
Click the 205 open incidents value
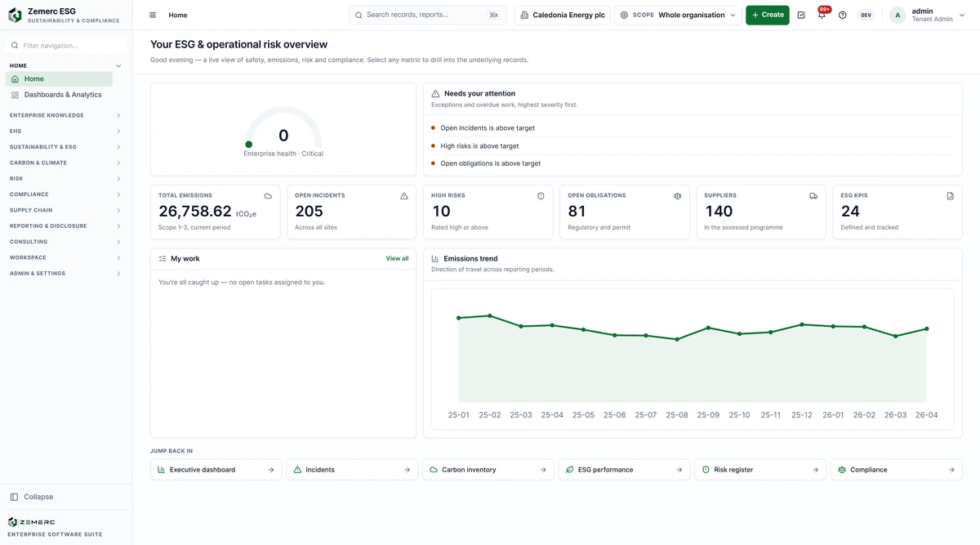[x=309, y=212]
